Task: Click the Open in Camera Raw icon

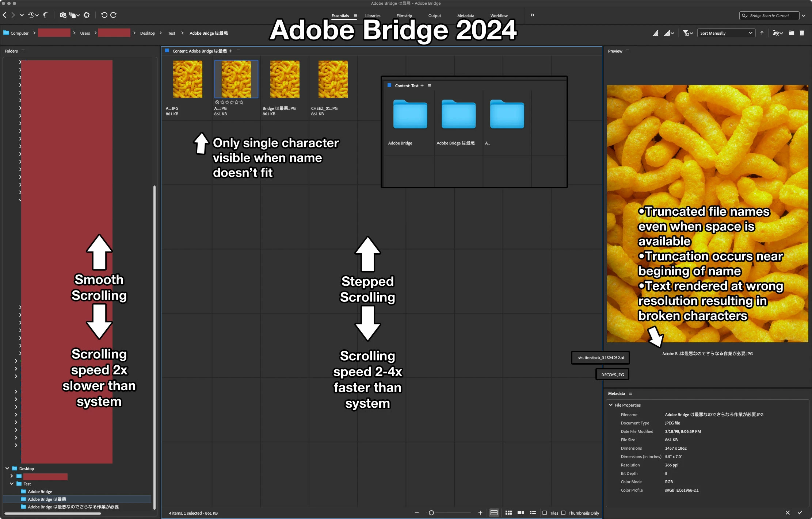Action: (x=87, y=15)
